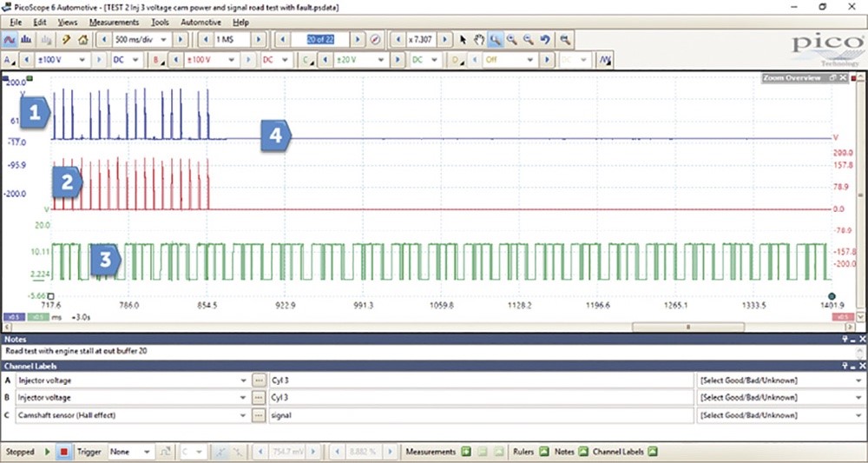Open the File menu
868x463 pixels.
coord(16,23)
